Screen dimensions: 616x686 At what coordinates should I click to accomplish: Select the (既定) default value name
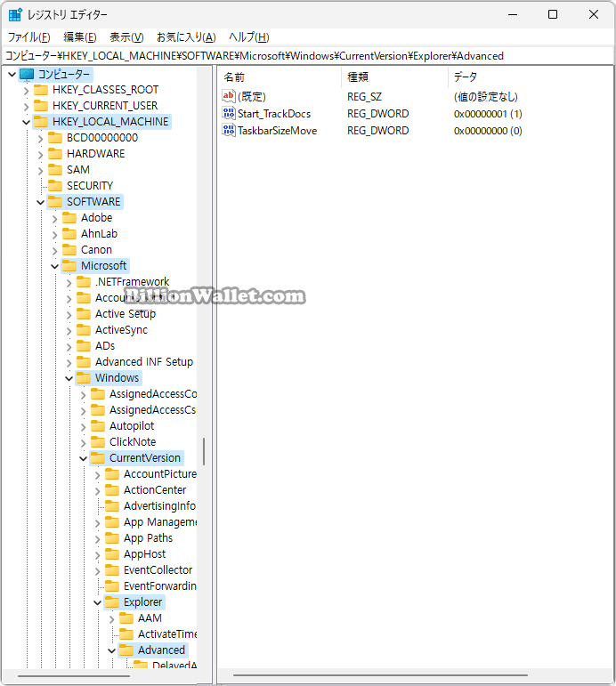pos(252,97)
